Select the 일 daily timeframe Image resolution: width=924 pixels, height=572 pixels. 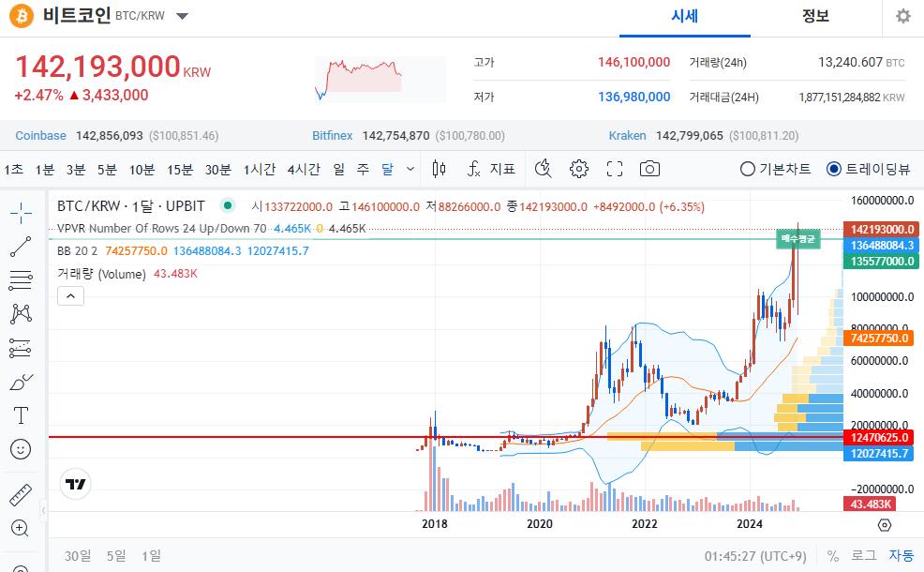coord(339,170)
